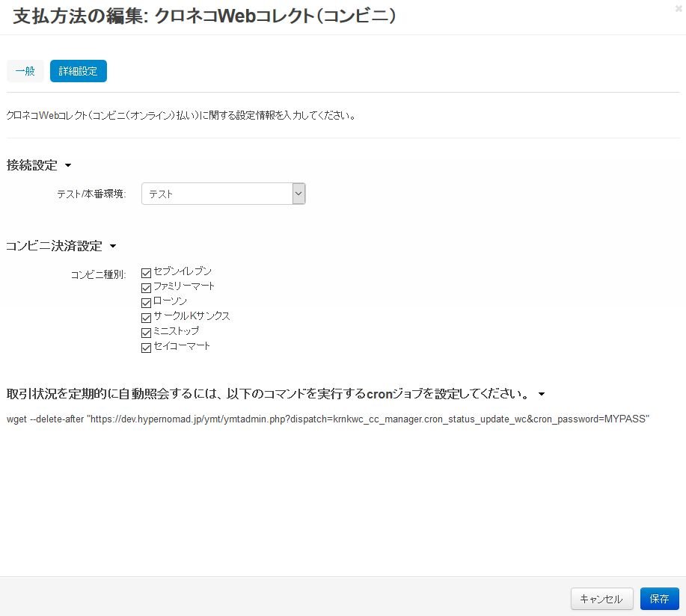Disable the ミニストップ checkbox

(146, 332)
